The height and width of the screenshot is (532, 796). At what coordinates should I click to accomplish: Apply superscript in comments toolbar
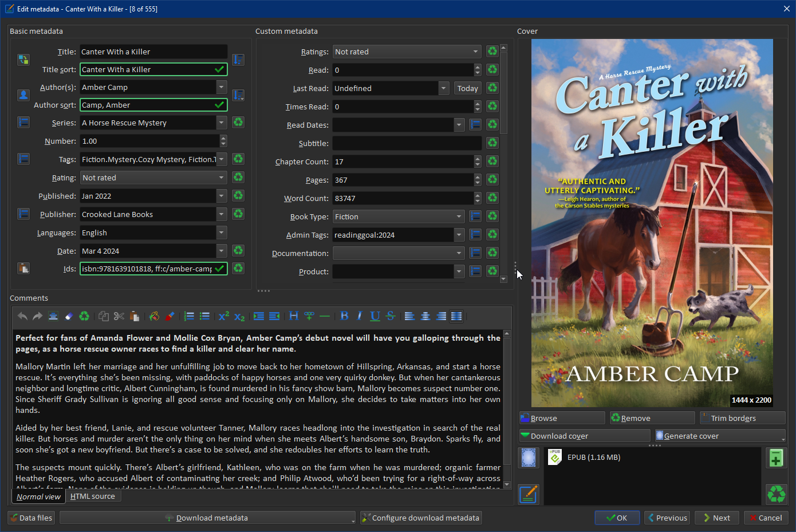point(224,316)
